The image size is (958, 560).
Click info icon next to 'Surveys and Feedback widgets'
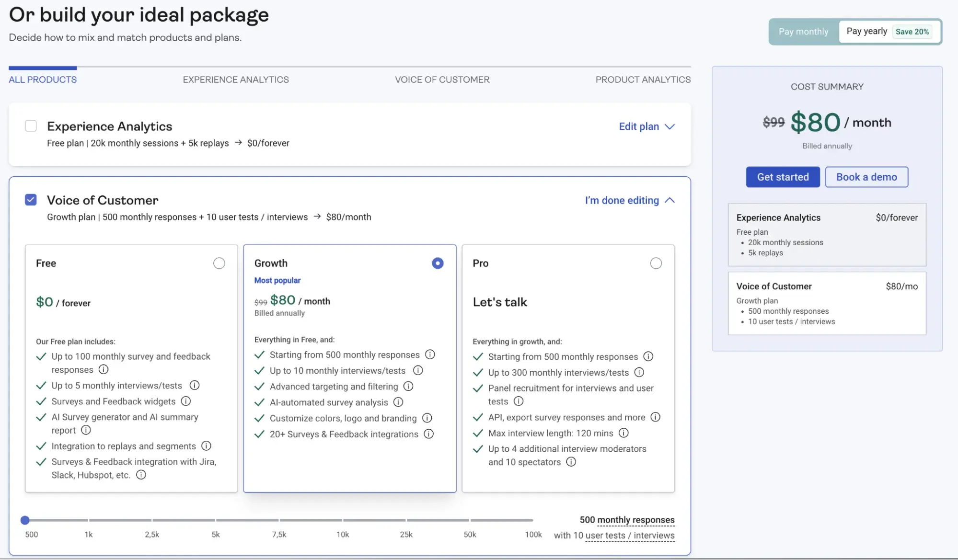[x=186, y=401]
